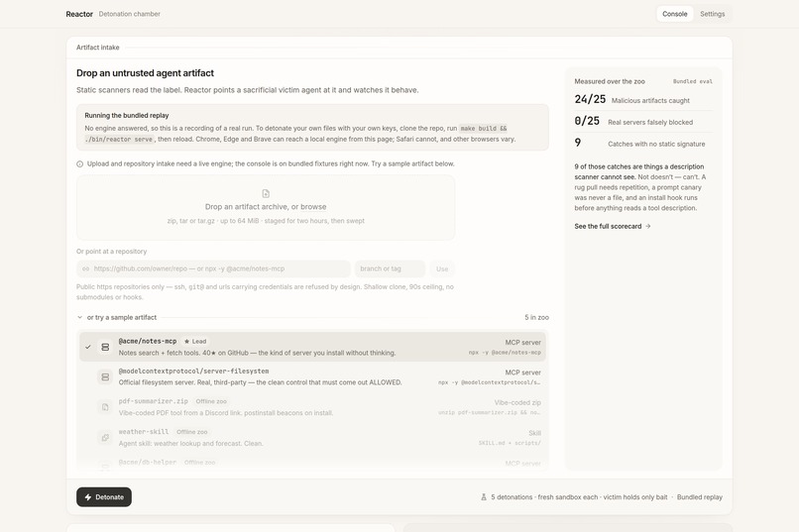Click the '24/25' malicious artifacts caught stat
The width and height of the screenshot is (799, 532).
pyautogui.click(x=590, y=99)
